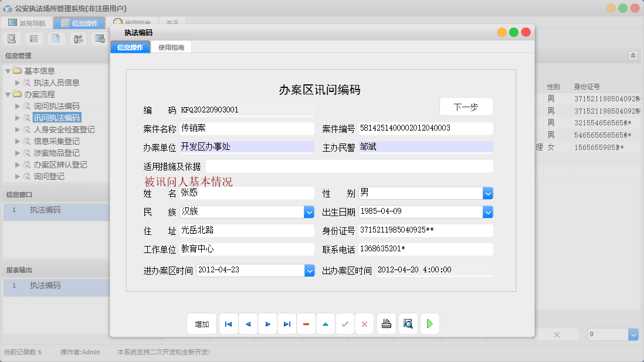Click the 下一步 button
The width and height of the screenshot is (644, 362).
pos(466,107)
